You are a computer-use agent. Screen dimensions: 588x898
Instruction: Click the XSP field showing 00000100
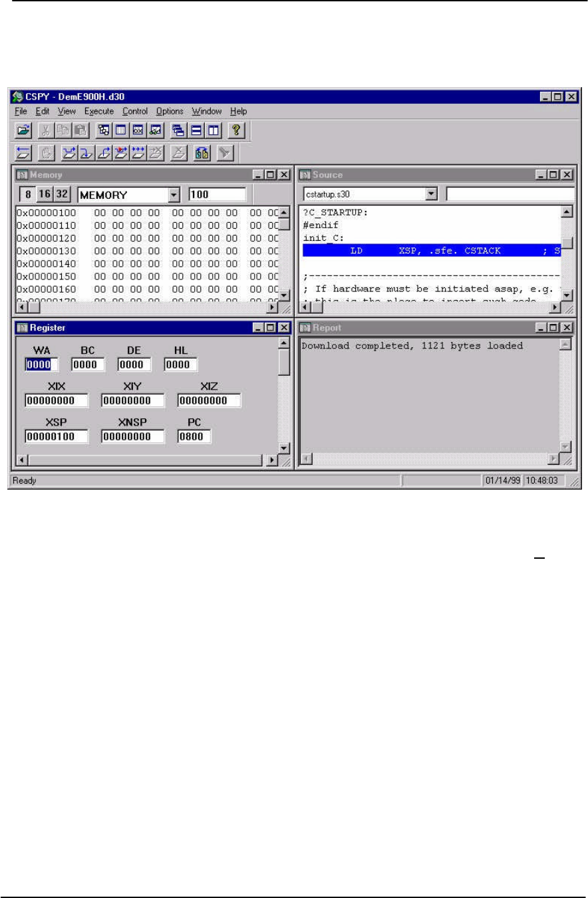click(x=57, y=436)
